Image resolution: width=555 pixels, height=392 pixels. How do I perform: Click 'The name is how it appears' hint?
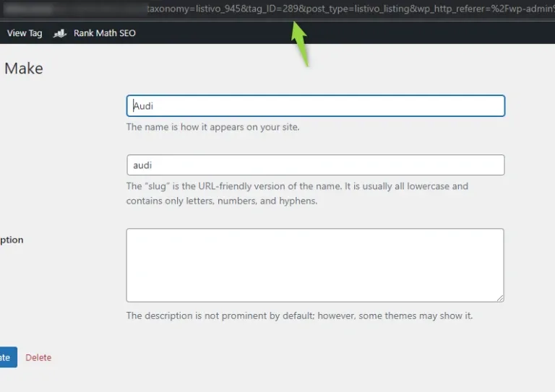[212, 127]
